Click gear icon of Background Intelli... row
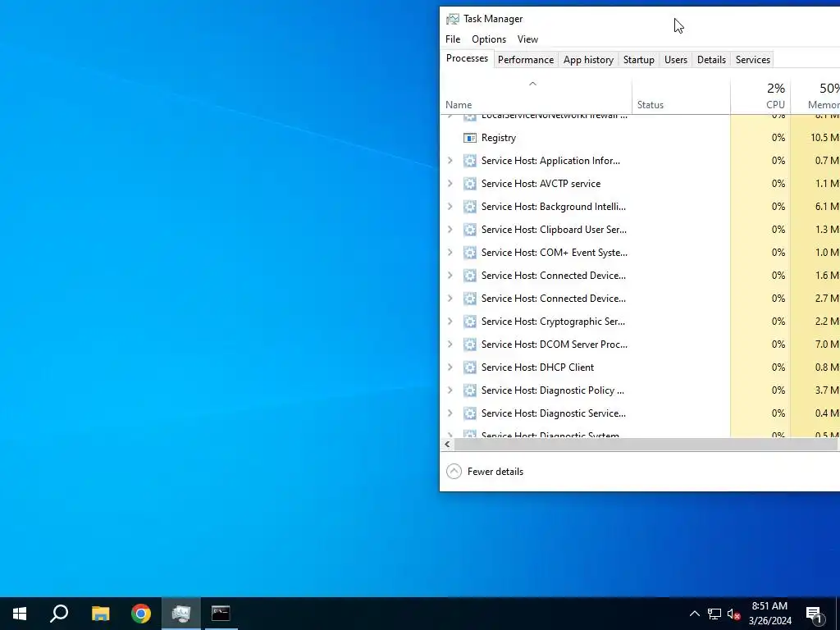Viewport: 840px width, 630px height. click(470, 207)
